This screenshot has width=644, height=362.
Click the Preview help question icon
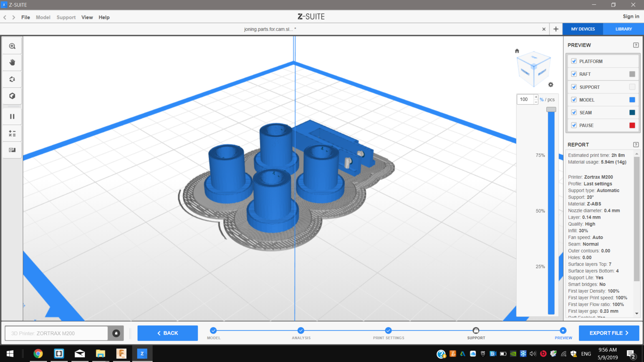pyautogui.click(x=636, y=45)
